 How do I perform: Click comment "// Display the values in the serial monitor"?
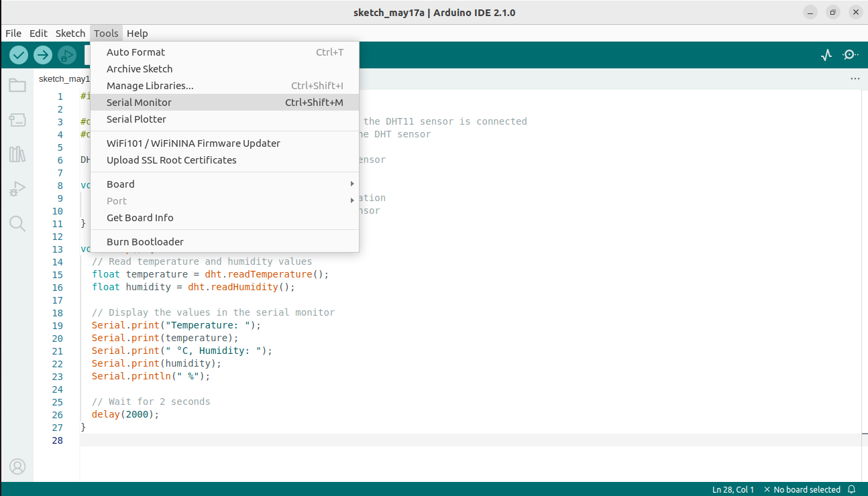pyautogui.click(x=213, y=312)
